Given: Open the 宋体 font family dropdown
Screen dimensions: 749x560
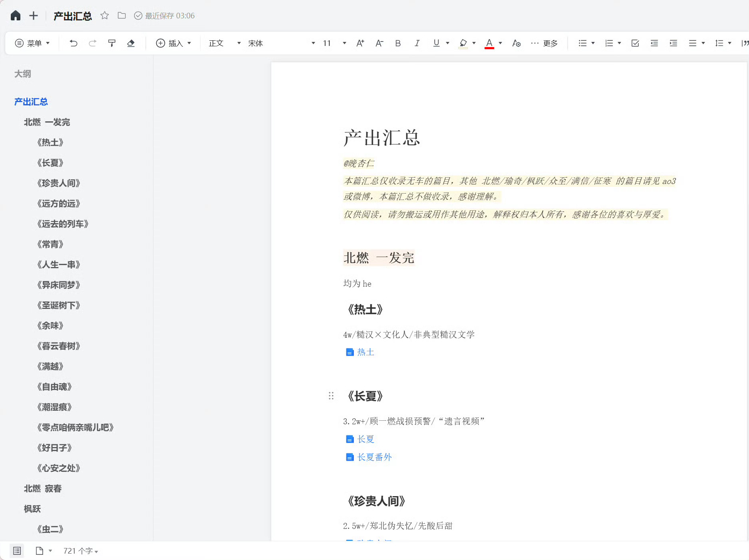Looking at the screenshot, I should coord(282,43).
